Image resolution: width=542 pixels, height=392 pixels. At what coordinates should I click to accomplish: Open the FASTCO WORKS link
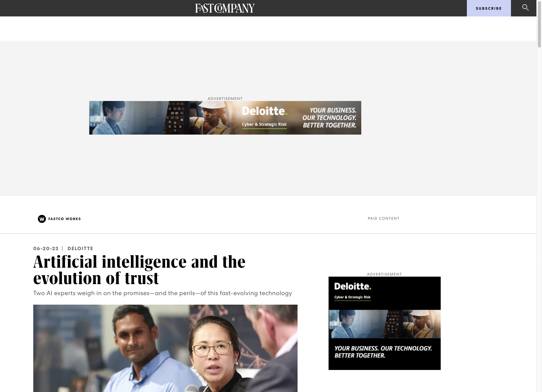click(x=64, y=219)
